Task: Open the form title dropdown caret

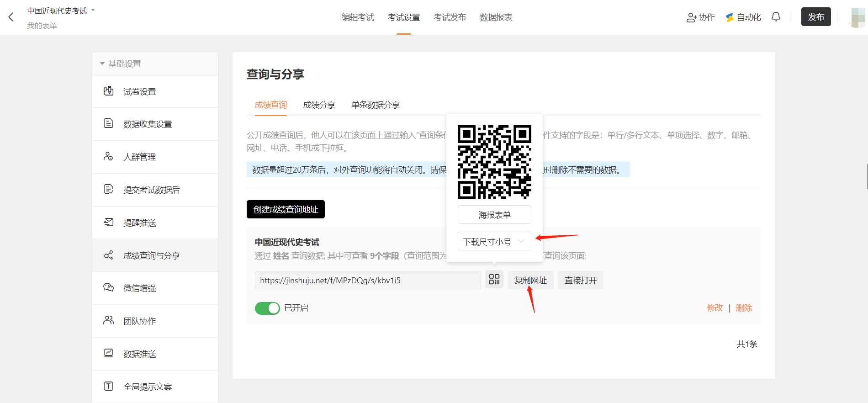Action: (93, 10)
